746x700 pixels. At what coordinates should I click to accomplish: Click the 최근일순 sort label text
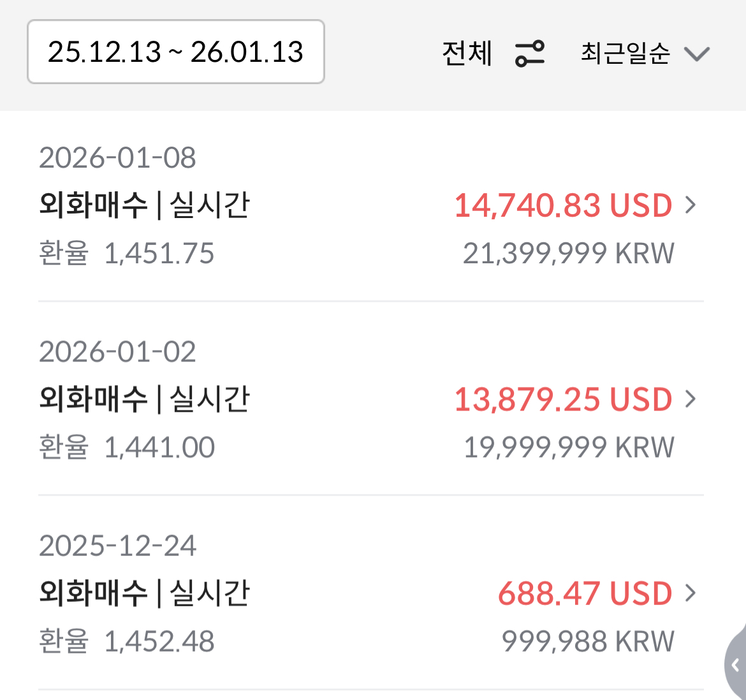click(x=625, y=54)
